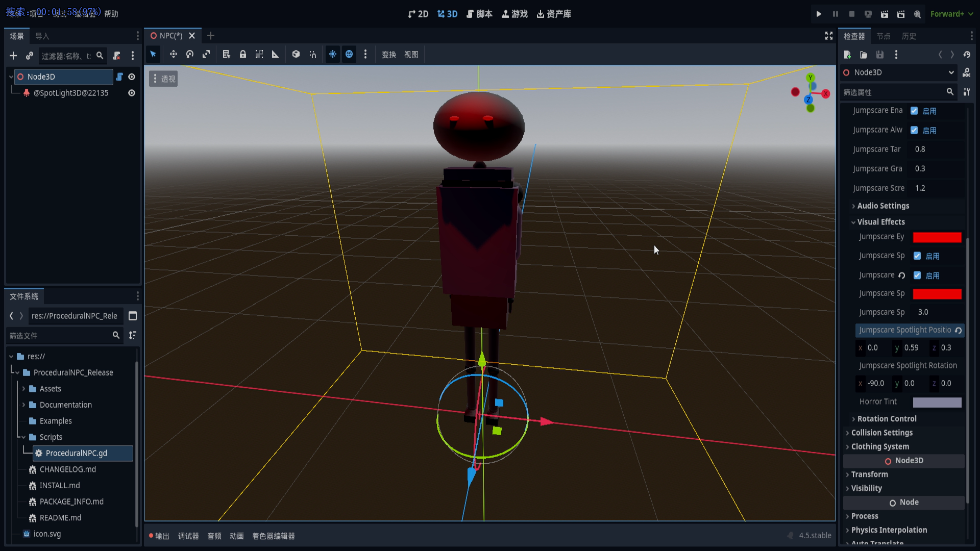Viewport: 980px width, 551px height.
Task: Select the Scale mode tool icon
Action: pos(206,54)
